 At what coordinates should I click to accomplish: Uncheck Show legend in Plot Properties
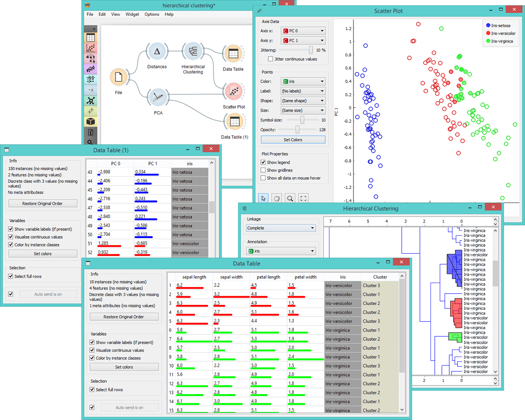(x=263, y=162)
